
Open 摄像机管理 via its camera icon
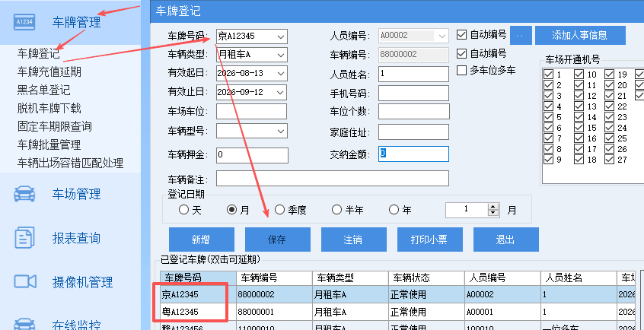click(x=25, y=281)
